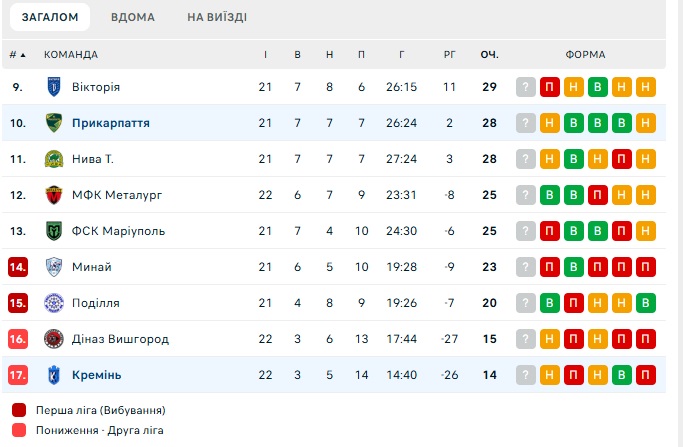
Task: Click Вікторія's red П form badge
Action: (550, 87)
